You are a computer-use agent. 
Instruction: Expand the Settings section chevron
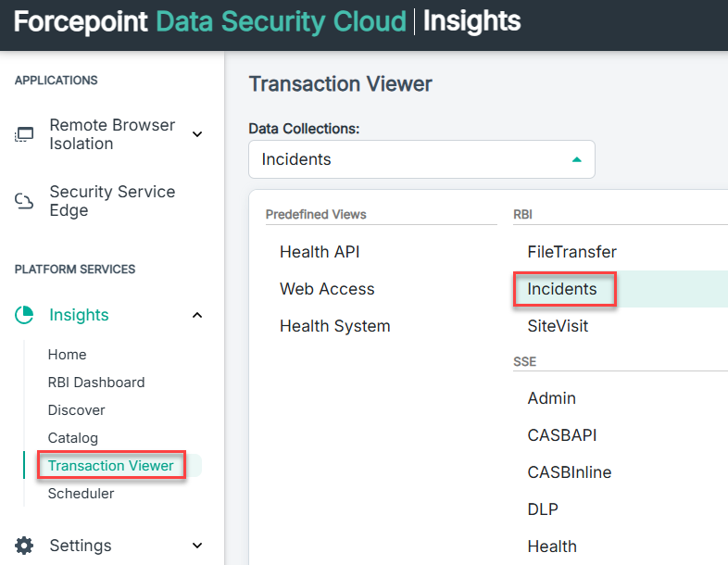point(197,546)
